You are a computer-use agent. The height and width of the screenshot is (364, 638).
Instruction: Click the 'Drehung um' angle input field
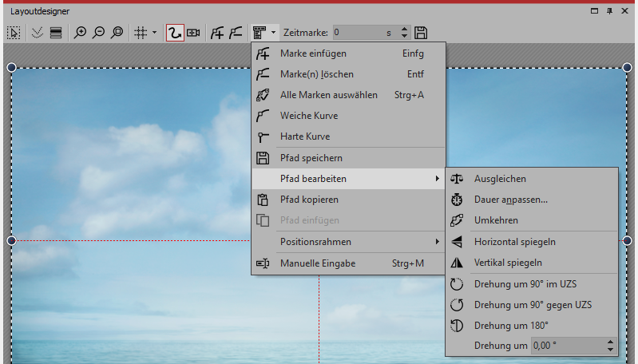click(x=568, y=346)
